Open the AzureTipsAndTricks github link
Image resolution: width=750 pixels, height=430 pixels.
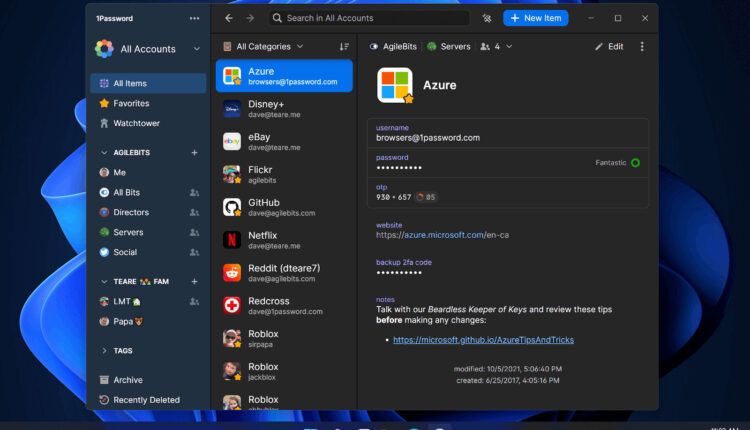tap(483, 340)
